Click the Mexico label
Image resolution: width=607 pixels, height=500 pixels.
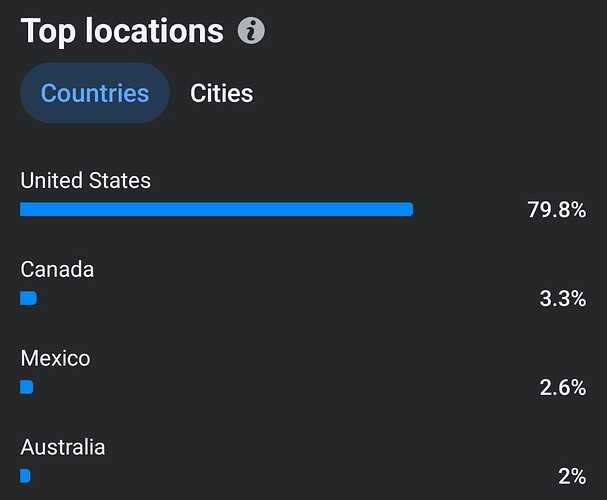[x=55, y=358]
